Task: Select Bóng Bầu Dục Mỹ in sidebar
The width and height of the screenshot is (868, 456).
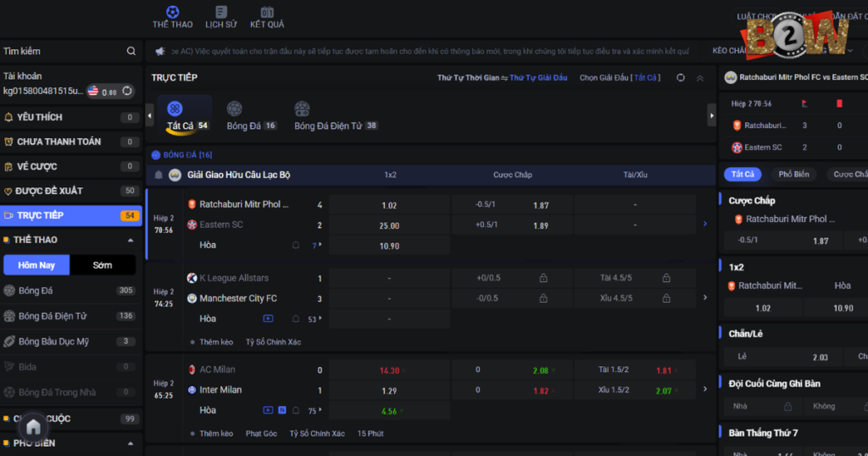Action: click(71, 342)
